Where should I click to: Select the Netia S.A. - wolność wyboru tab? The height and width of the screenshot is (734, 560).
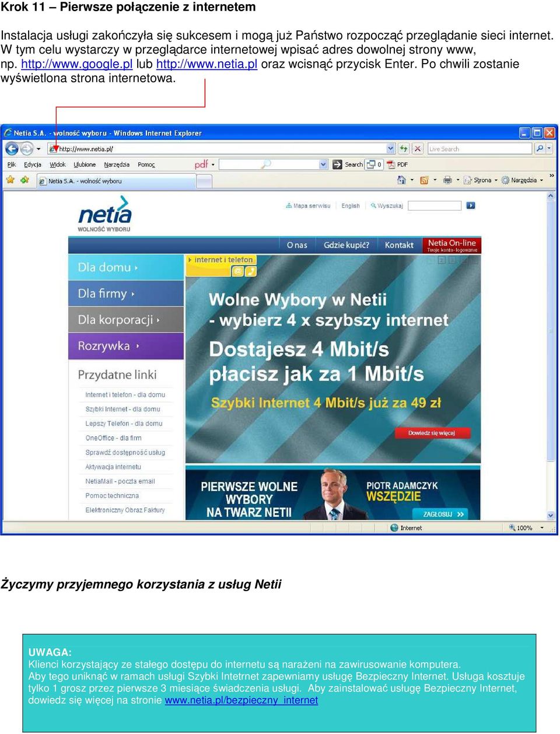116,181
